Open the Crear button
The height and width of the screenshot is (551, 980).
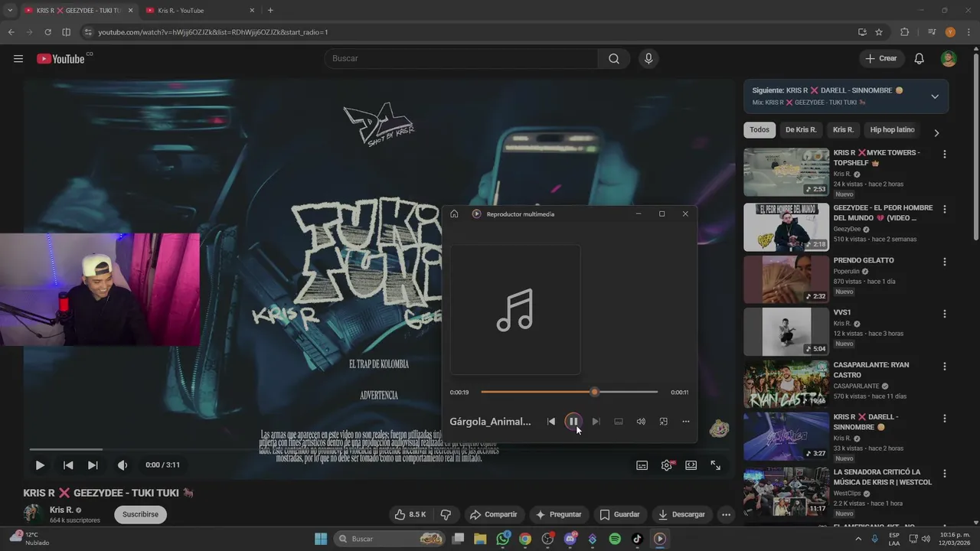click(x=881, y=58)
